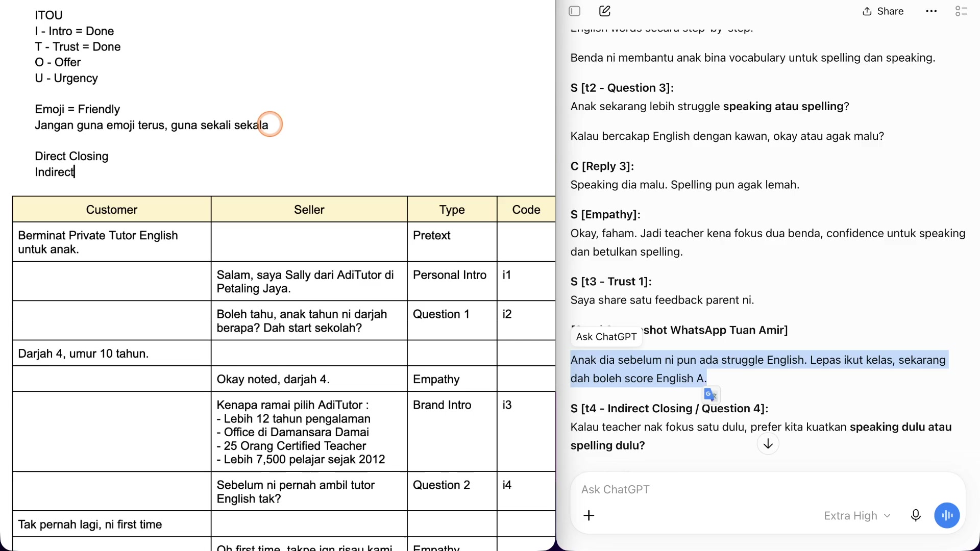Image resolution: width=980 pixels, height=551 pixels.
Task: Add attachment with the plus icon
Action: [589, 516]
